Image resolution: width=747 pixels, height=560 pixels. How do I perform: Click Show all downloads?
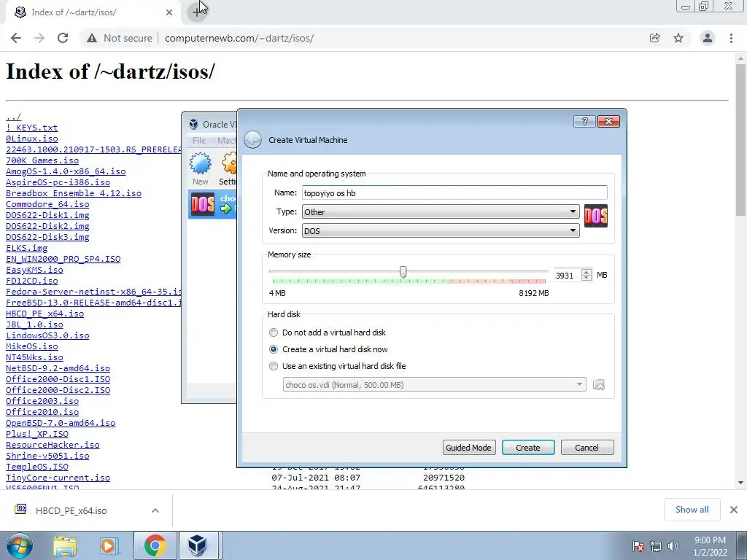tap(692, 510)
